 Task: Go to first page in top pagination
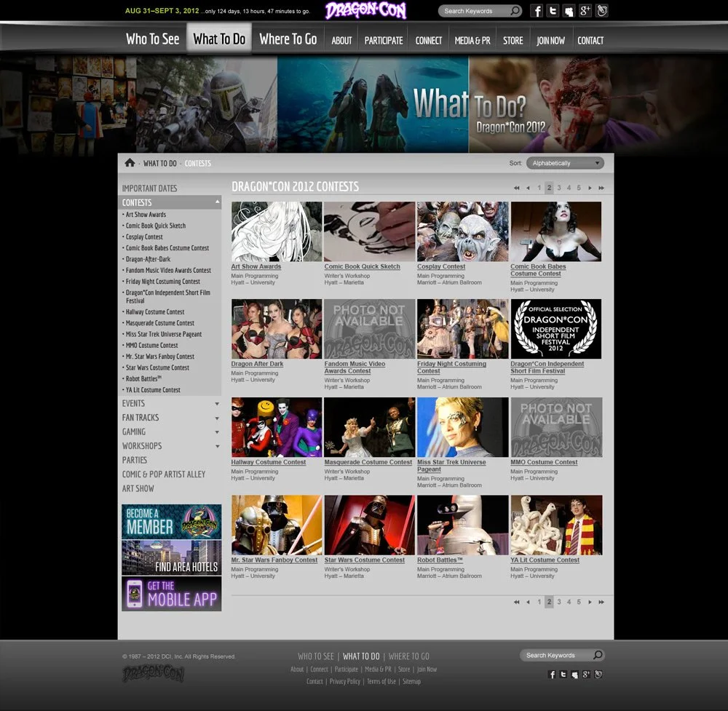tap(516, 188)
